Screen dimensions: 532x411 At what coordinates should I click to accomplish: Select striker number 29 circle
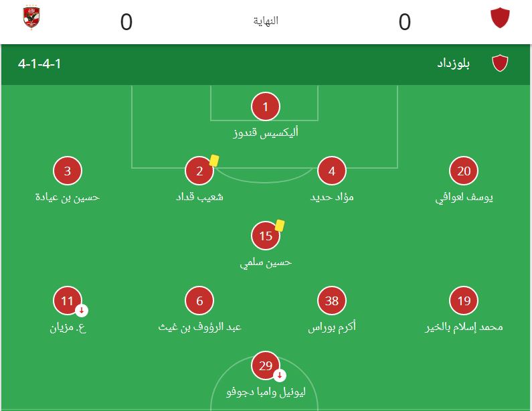[266, 366]
